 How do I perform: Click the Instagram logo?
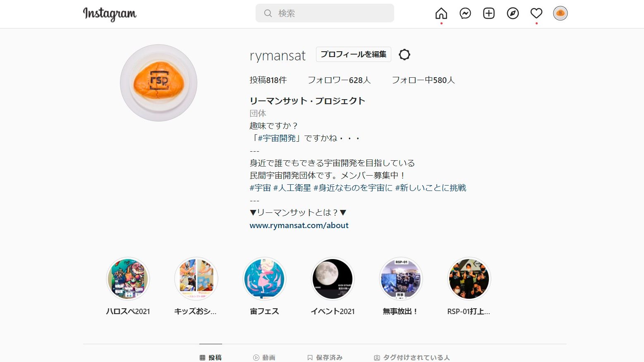[x=110, y=14]
